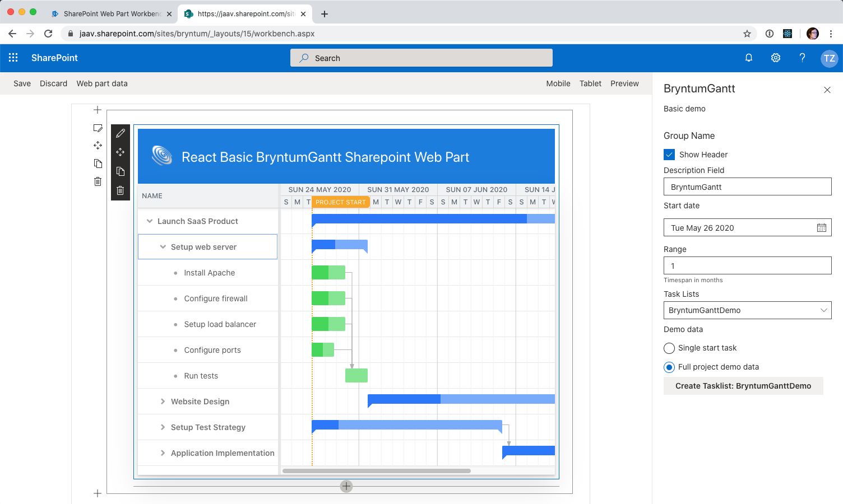Select the Full project demo data option

[x=669, y=367]
